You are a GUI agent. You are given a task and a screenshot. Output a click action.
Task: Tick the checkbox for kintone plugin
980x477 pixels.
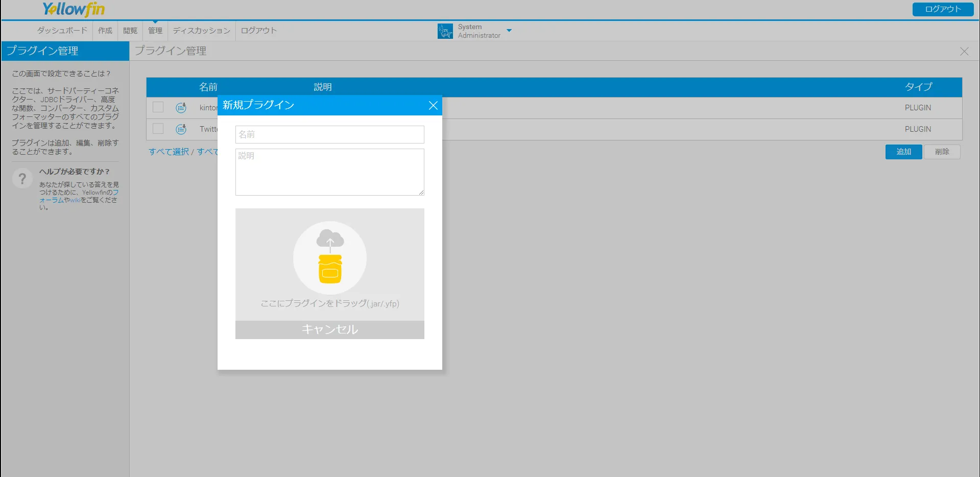pyautogui.click(x=158, y=107)
